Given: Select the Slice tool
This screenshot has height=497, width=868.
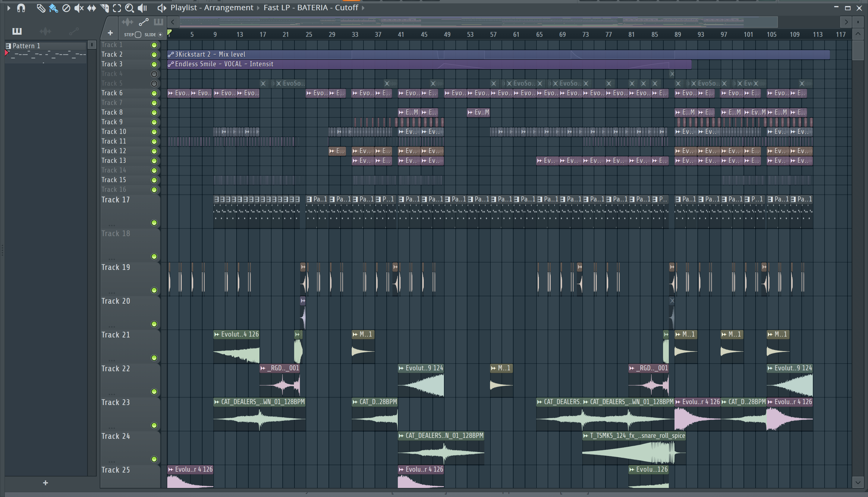Looking at the screenshot, I should pos(104,8).
